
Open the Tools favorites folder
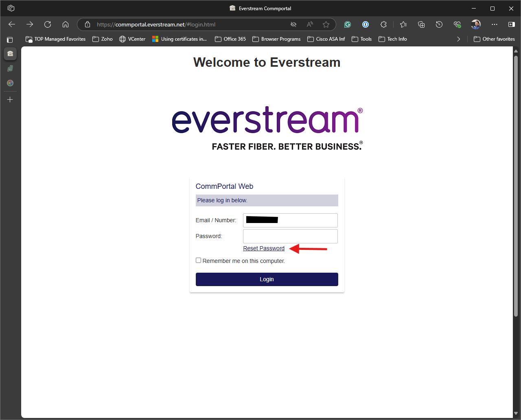pyautogui.click(x=361, y=39)
